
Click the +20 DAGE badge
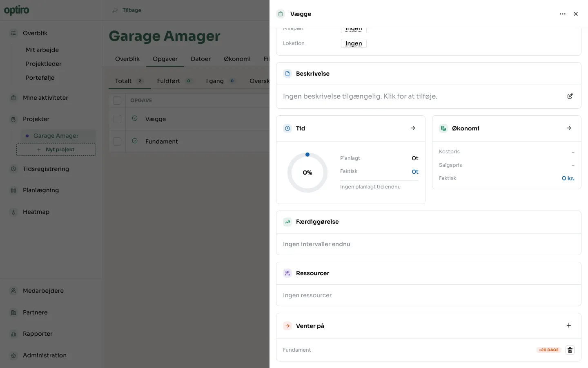coord(548,350)
